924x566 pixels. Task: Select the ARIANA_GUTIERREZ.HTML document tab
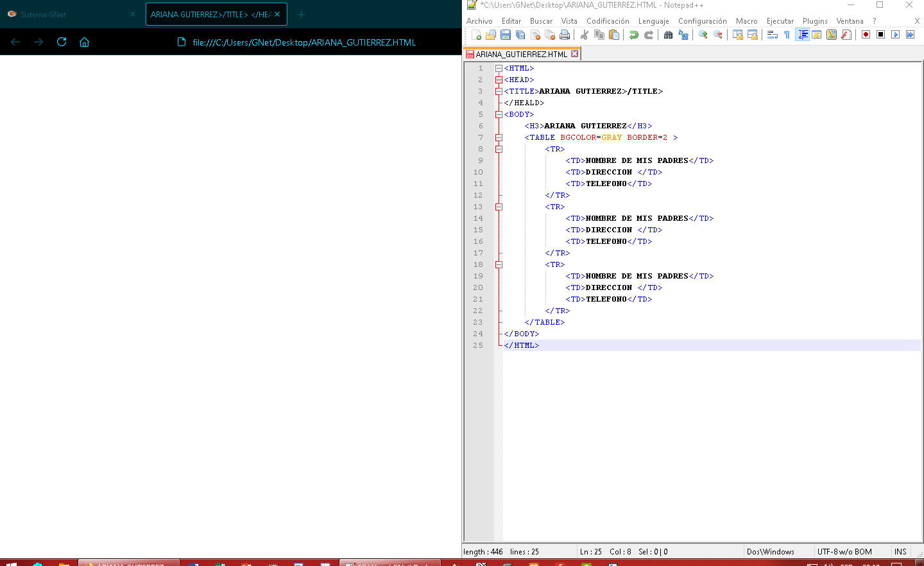point(522,54)
